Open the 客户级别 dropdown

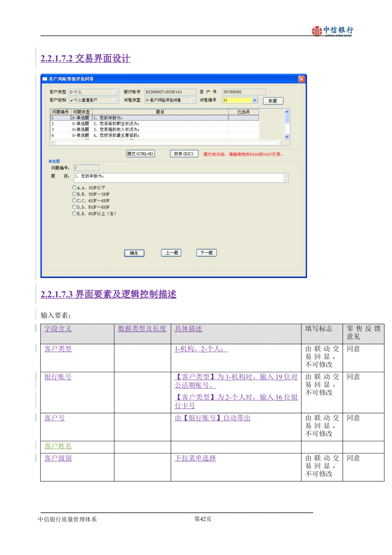click(116, 100)
